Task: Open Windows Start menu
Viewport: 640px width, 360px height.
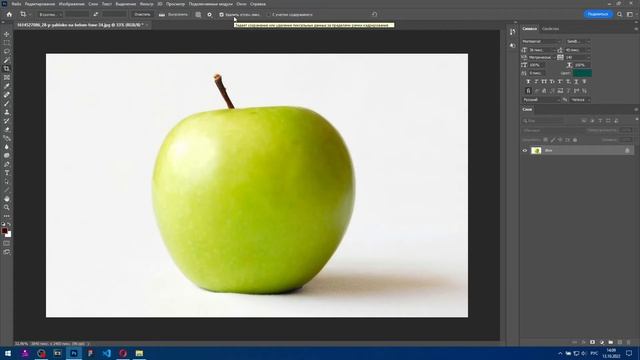Action: pos(7,353)
